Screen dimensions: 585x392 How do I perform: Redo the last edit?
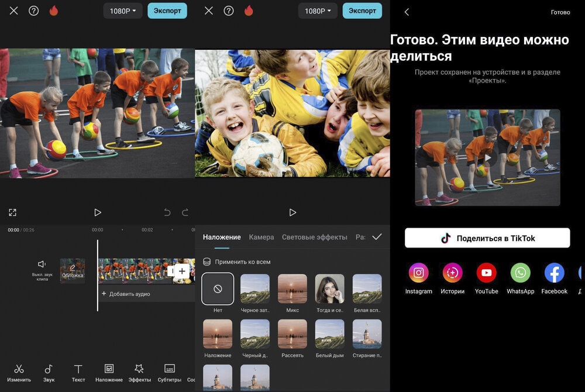(x=185, y=212)
